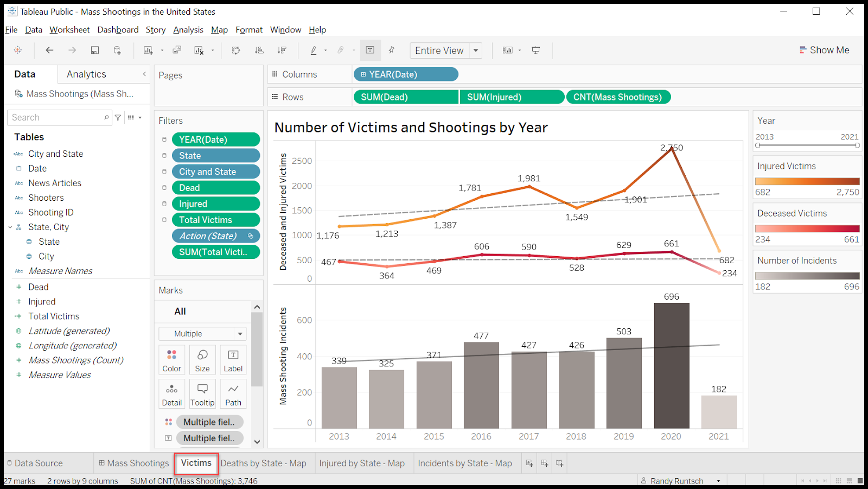Toggle the Fix axes pin icon

(x=392, y=50)
